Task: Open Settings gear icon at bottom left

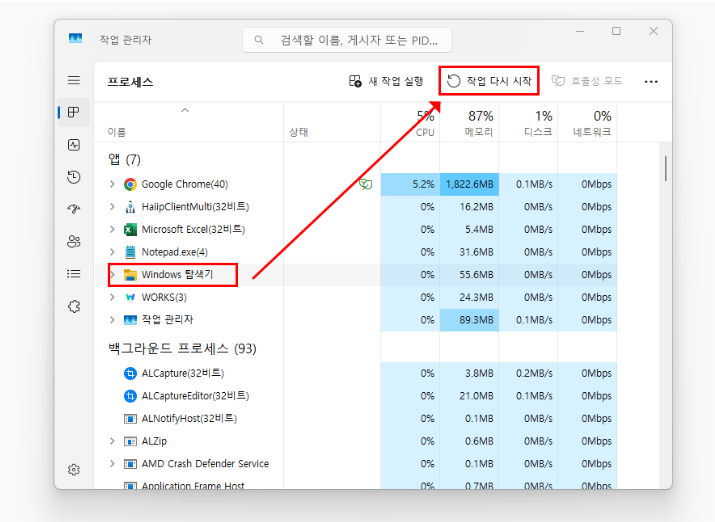Action: (x=73, y=469)
